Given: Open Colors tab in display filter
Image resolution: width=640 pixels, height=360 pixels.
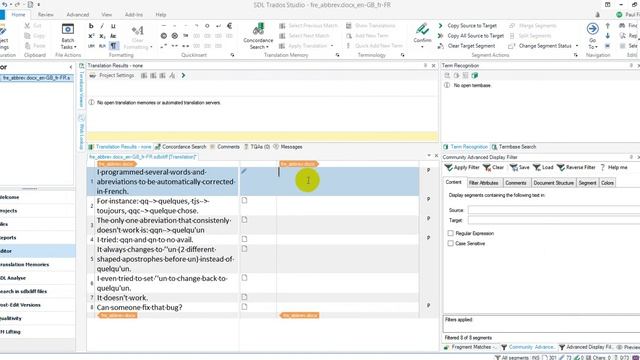Looking at the screenshot, I should pyautogui.click(x=607, y=183).
